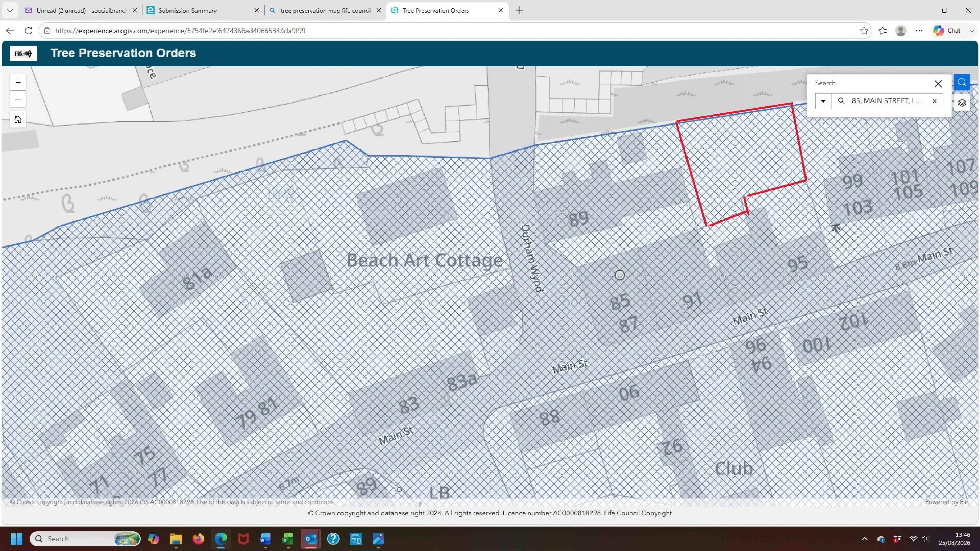Screen dimensions: 980x551
Task: Focus the address search input field
Action: (886, 101)
